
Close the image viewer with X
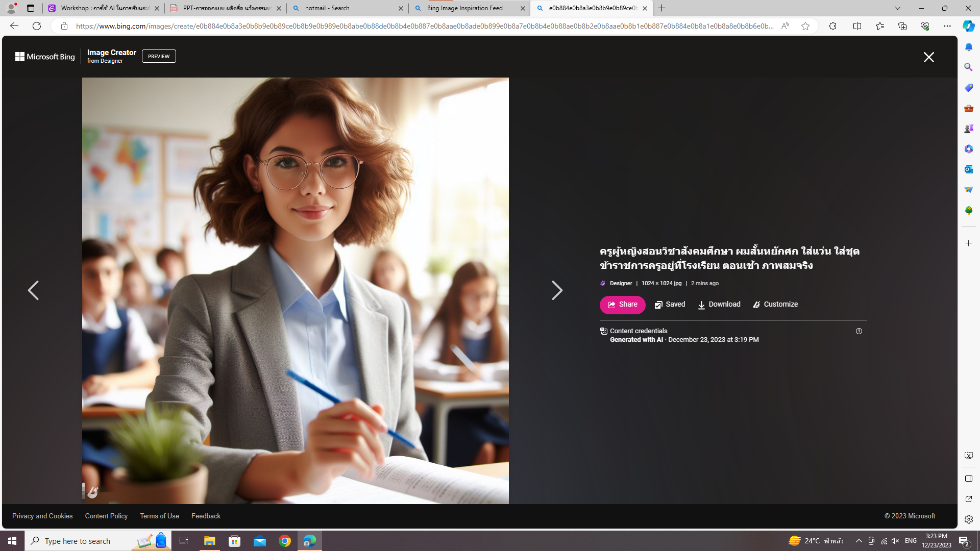[x=928, y=57]
